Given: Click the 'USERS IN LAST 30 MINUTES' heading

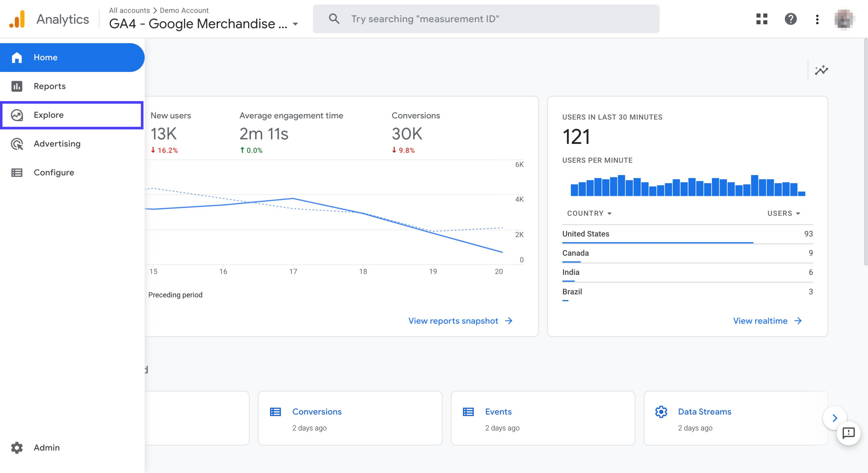Looking at the screenshot, I should (x=612, y=117).
